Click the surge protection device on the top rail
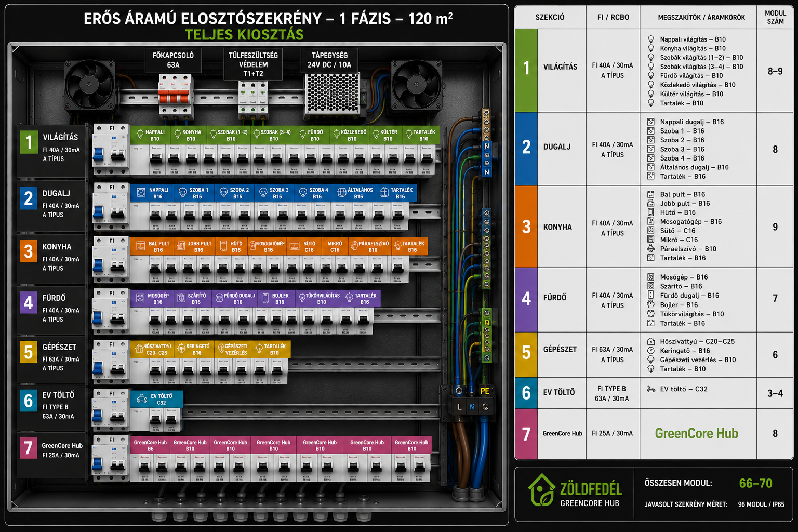 coord(253,97)
